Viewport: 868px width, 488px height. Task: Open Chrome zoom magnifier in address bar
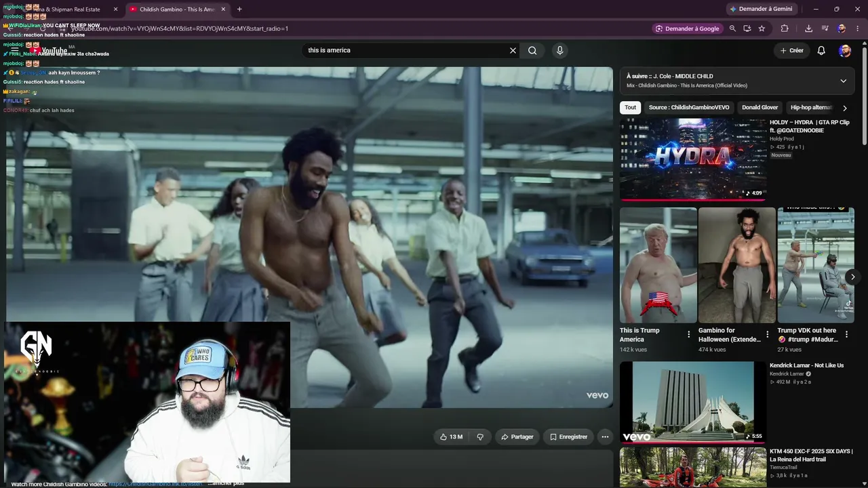click(732, 28)
